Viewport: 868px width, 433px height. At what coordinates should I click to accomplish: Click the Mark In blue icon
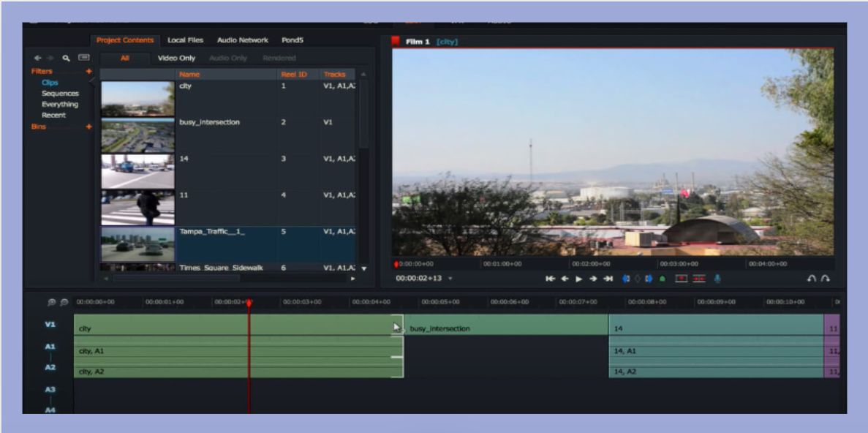pyautogui.click(x=625, y=279)
